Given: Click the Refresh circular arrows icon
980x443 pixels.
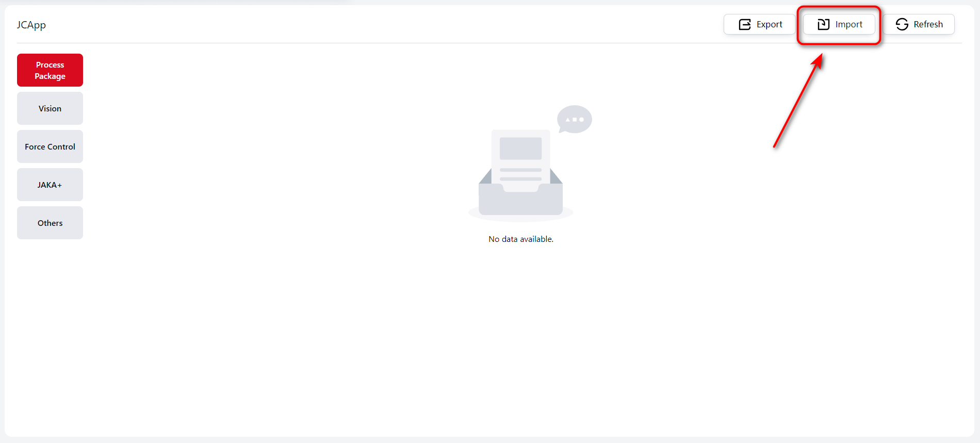Looking at the screenshot, I should 902,24.
